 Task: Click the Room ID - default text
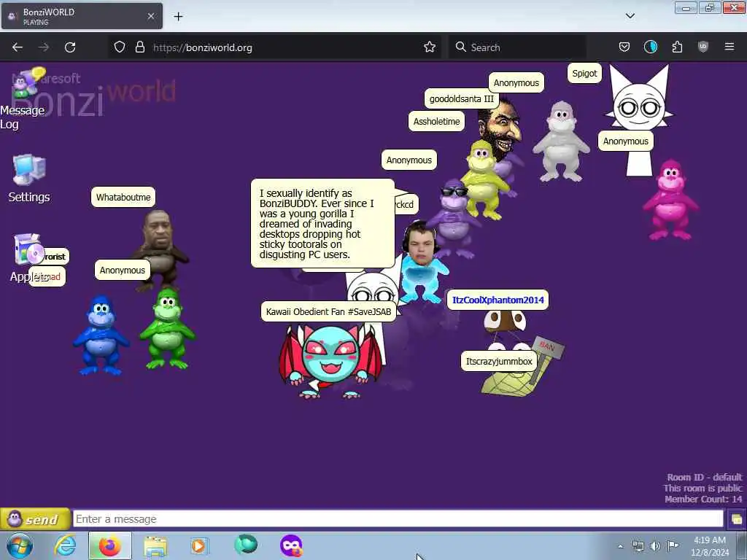[704, 477]
